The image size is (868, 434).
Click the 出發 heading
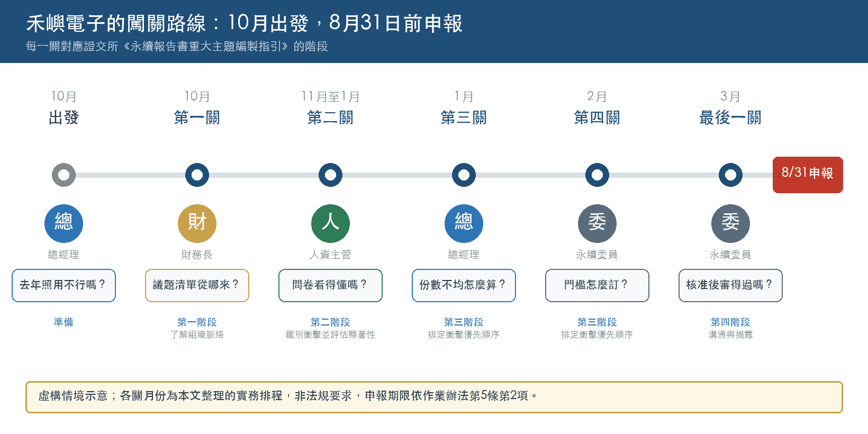64,117
